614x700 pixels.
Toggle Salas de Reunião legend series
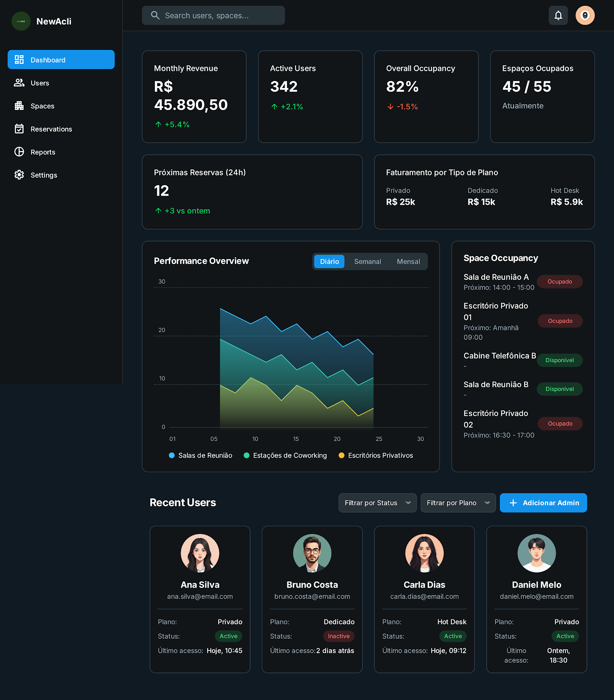pyautogui.click(x=201, y=455)
